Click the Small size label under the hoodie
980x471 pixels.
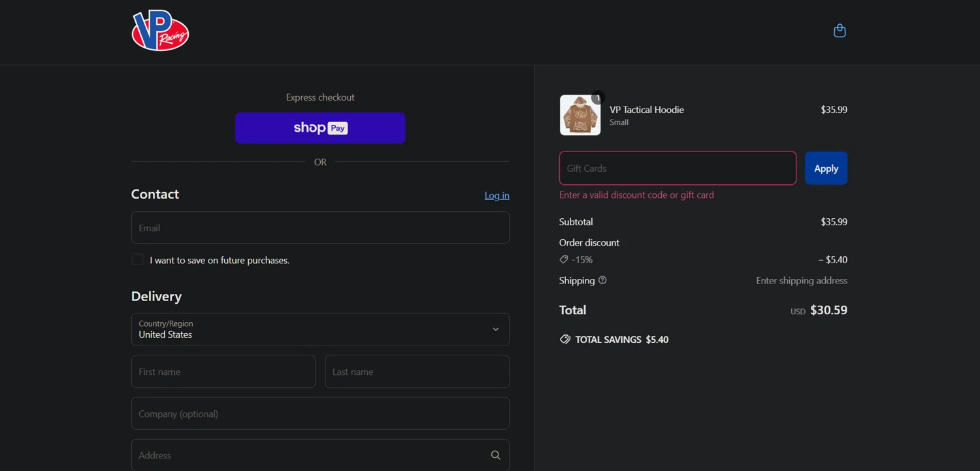[x=619, y=122]
